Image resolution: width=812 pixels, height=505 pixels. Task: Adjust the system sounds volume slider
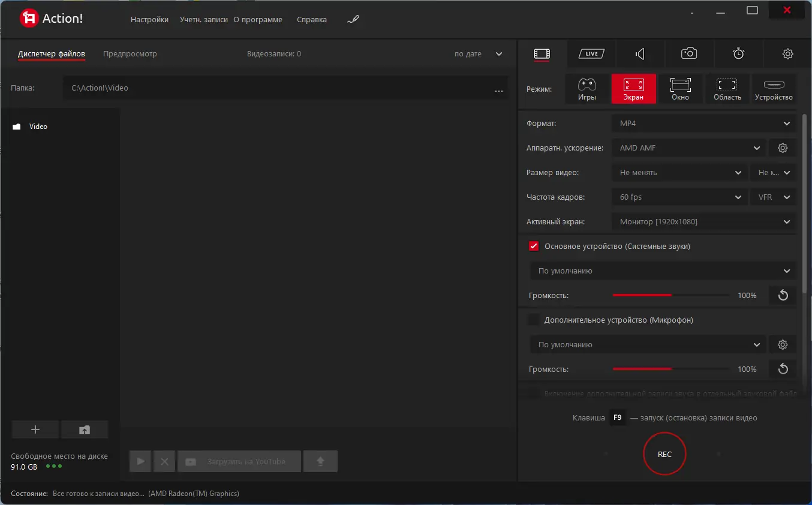pos(671,296)
